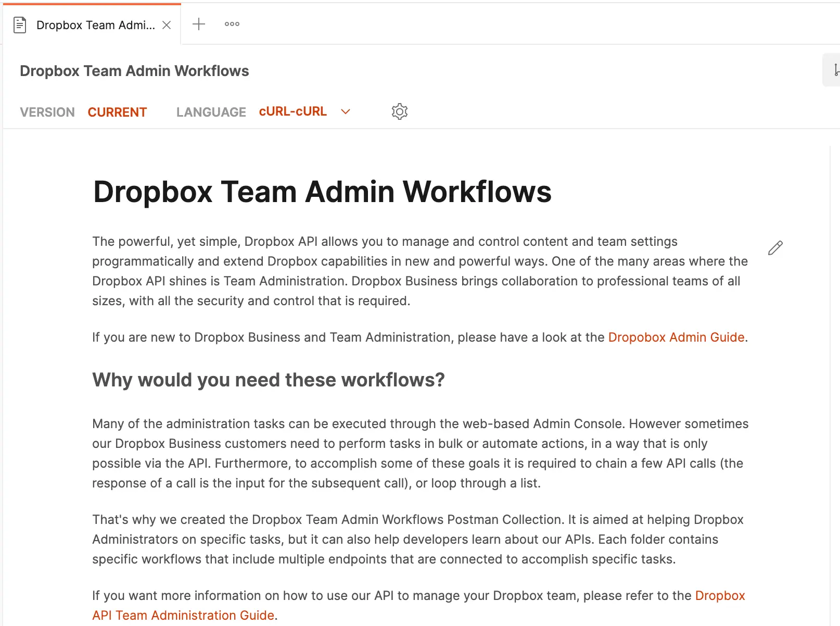
Task: Open documentation settings gear icon
Action: coord(400,111)
